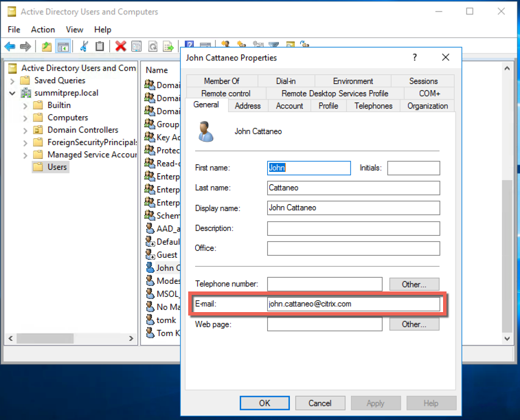520x420 pixels.
Task: Select the tomk user in list
Action: 166,320
